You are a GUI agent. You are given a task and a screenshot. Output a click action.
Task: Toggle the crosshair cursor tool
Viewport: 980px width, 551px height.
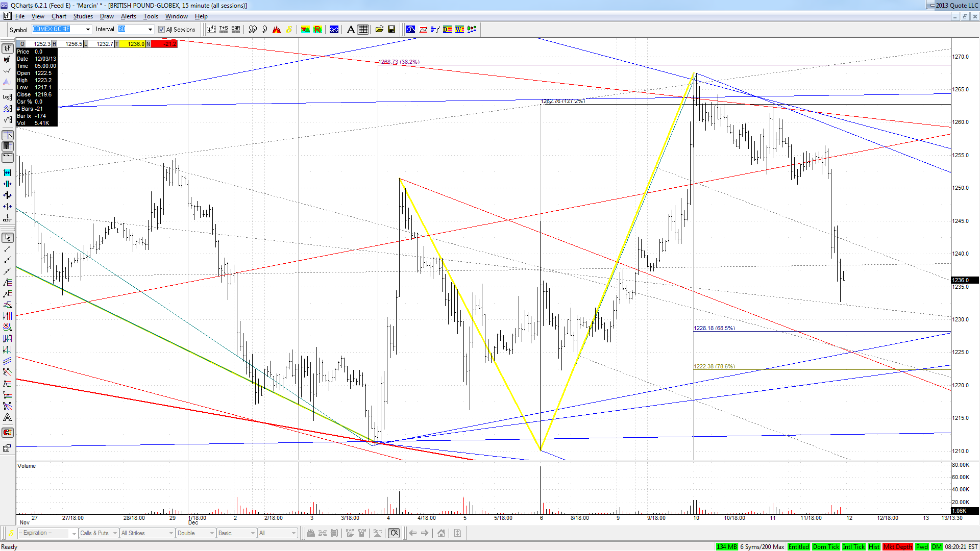[x=7, y=135]
